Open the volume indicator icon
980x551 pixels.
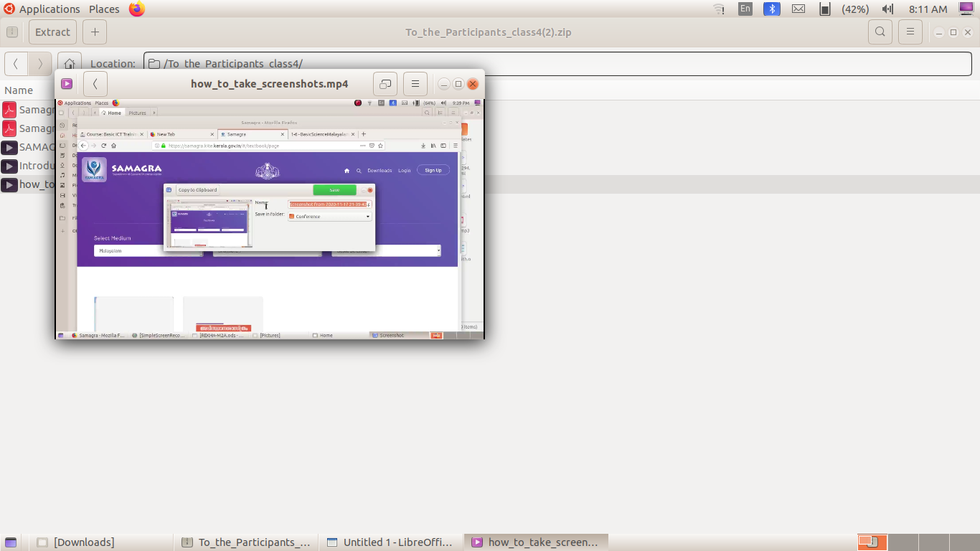[x=887, y=9]
